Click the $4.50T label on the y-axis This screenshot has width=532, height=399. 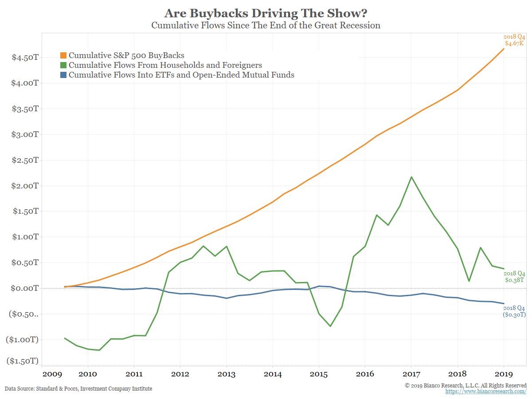click(24, 58)
